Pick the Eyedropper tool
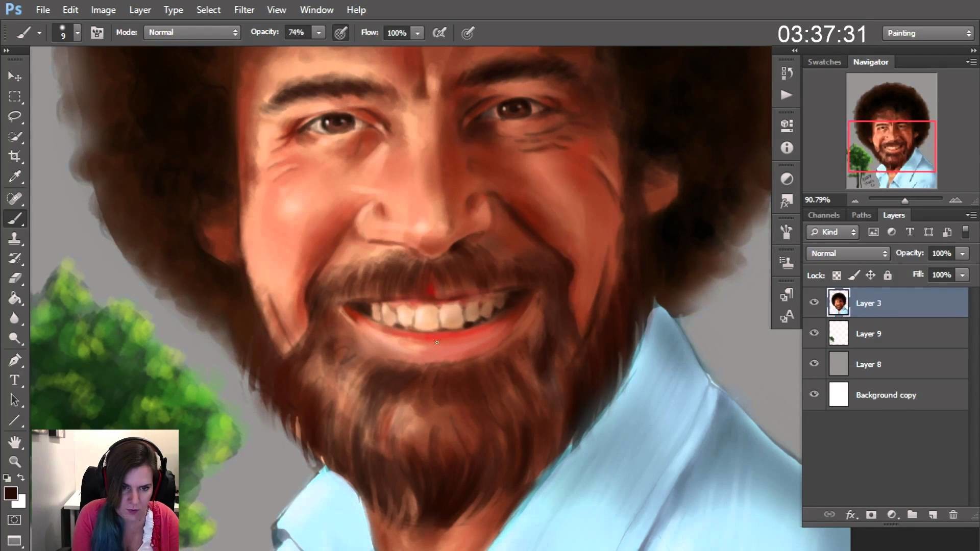Screen dimensions: 980x551 point(15,178)
